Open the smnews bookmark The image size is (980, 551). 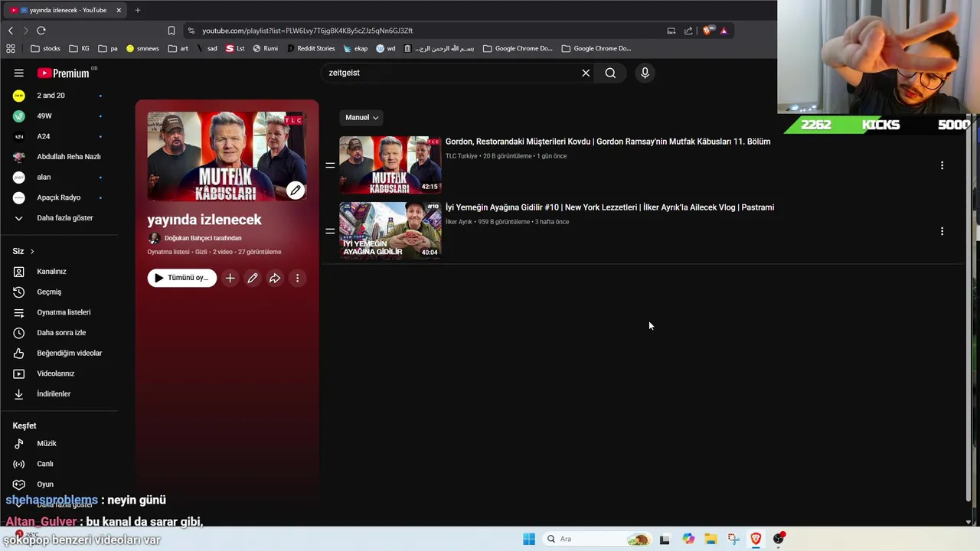(142, 48)
